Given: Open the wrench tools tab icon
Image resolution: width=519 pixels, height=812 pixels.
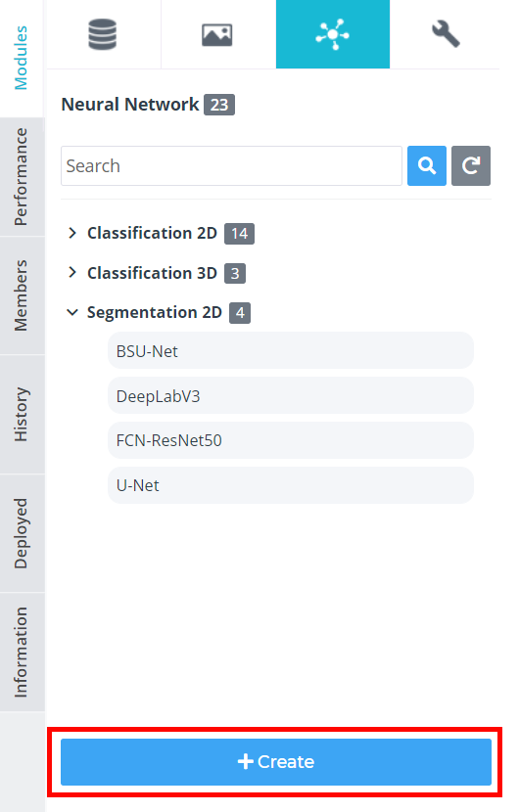Looking at the screenshot, I should coord(446,34).
